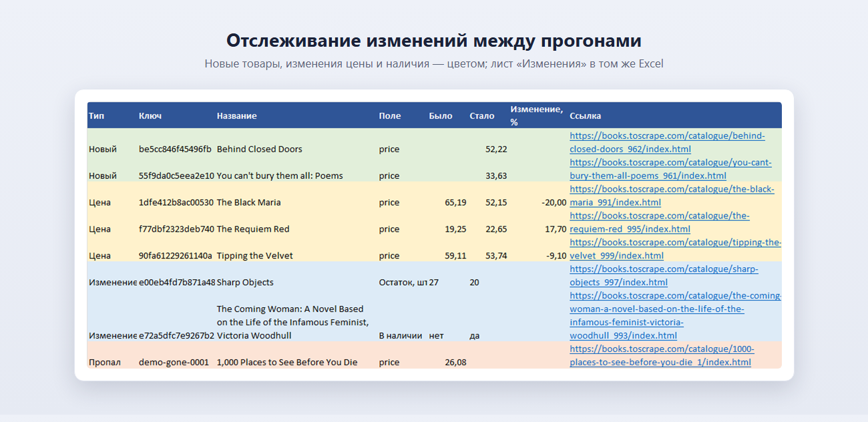868x422 pixels.
Task: Select the new price value 33,63
Action: (x=496, y=176)
